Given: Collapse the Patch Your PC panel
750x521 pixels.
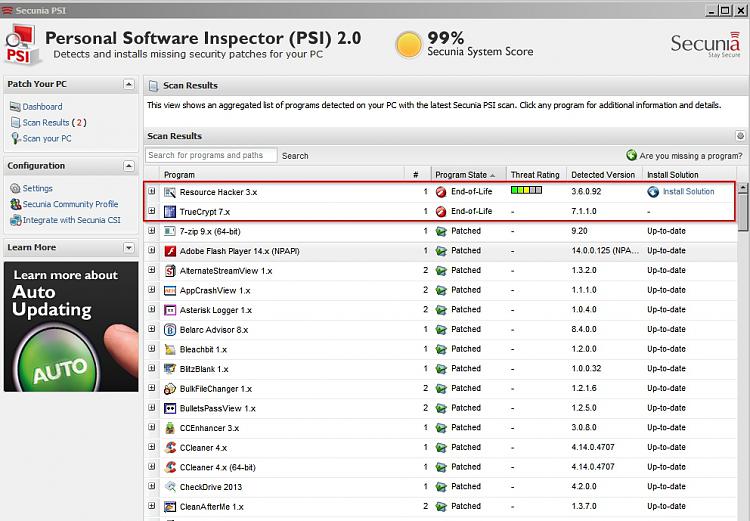Looking at the screenshot, I should coord(128,84).
